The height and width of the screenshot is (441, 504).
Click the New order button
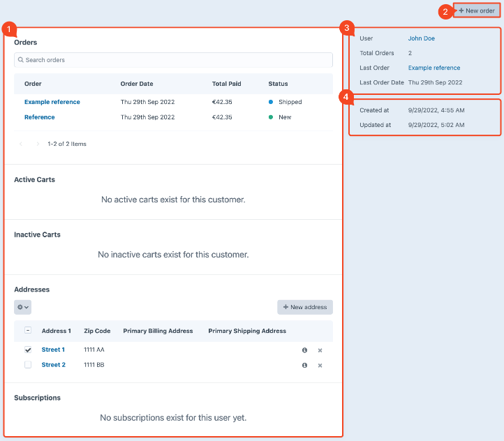pos(477,10)
